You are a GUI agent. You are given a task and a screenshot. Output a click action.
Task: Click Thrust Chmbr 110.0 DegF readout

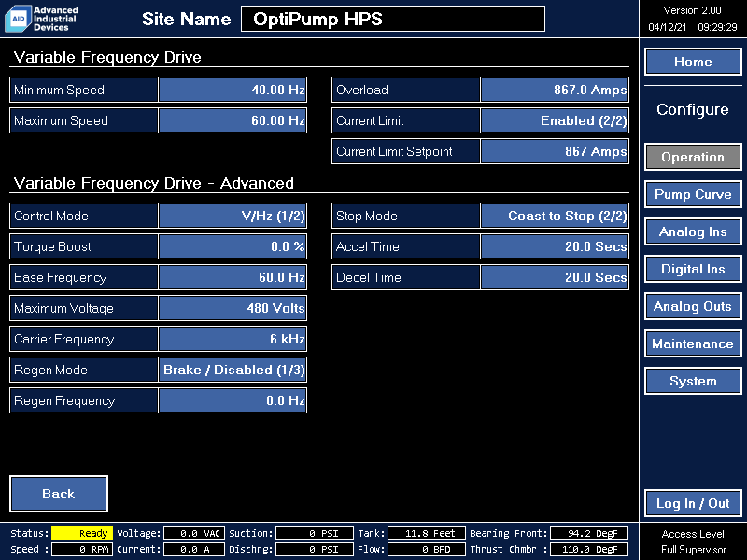(x=589, y=549)
